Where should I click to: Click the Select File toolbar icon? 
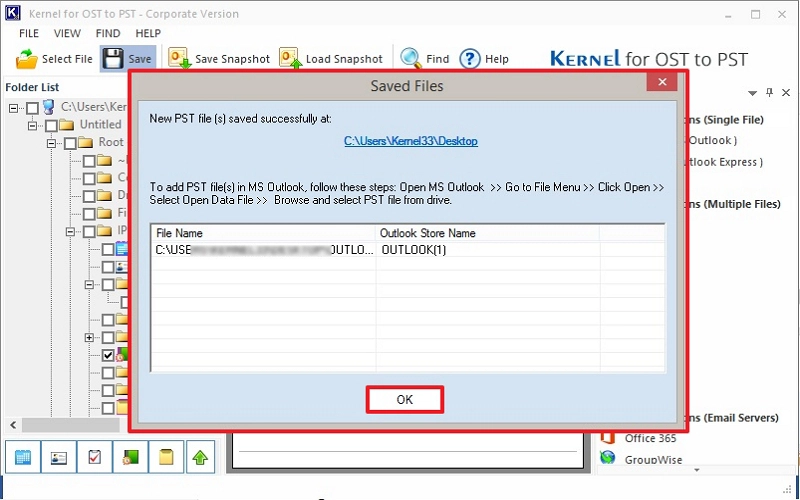click(x=27, y=59)
